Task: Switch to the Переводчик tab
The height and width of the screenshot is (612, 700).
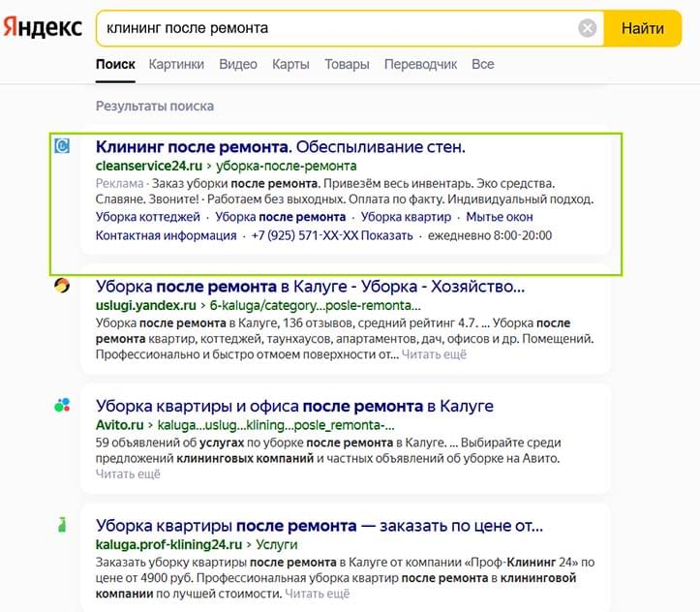Action: (x=420, y=64)
